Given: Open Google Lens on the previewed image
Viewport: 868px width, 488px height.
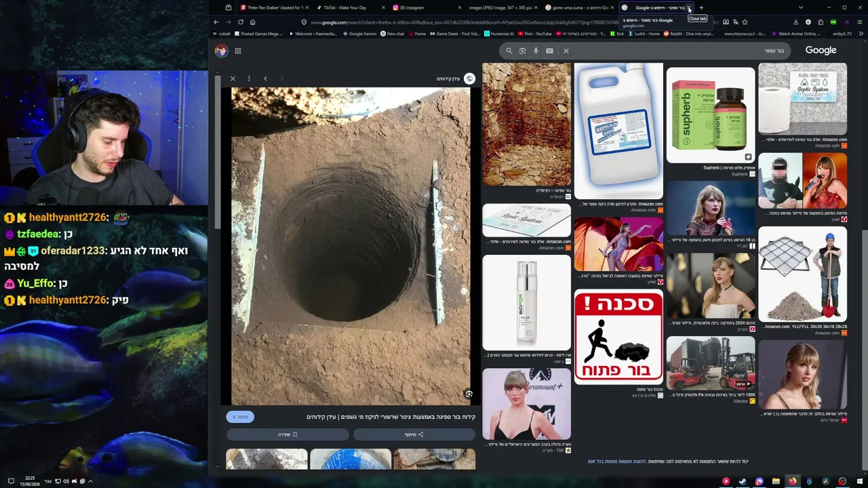Looking at the screenshot, I should point(469,394).
